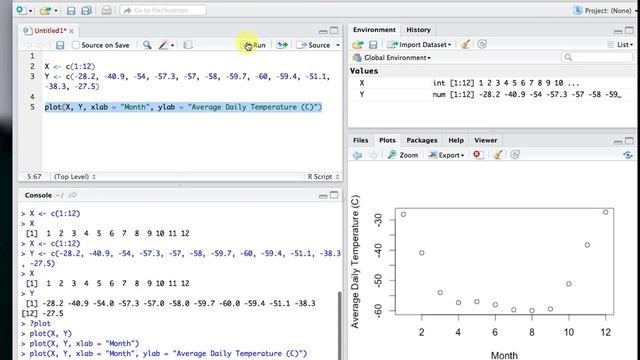The width and height of the screenshot is (640, 360).
Task: Refresh the environment pane
Action: 482,44
